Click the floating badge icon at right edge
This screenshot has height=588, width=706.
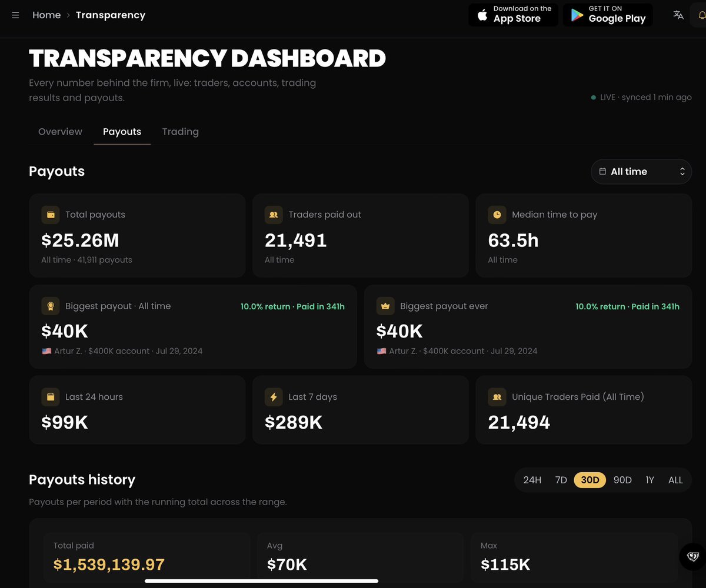tap(693, 556)
